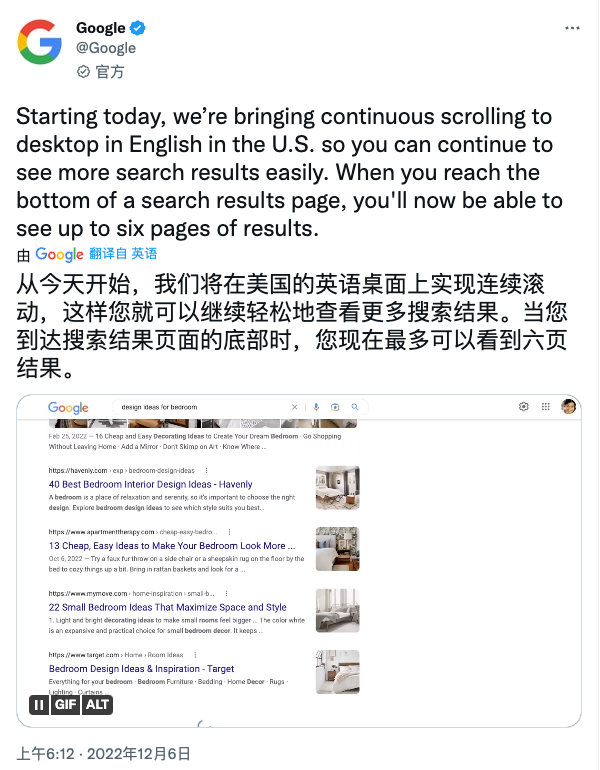Click the microphone voice search icon
The height and width of the screenshot is (770, 600).
316,407
